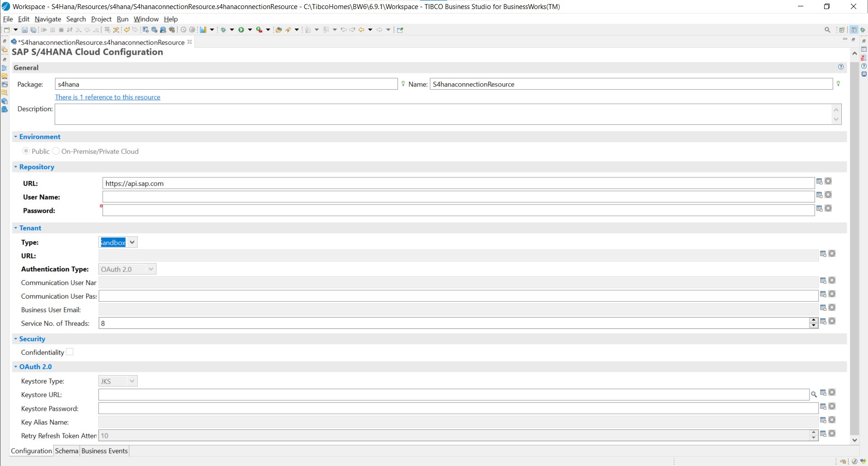Open the Keystore Type JKS dropdown

click(x=132, y=381)
